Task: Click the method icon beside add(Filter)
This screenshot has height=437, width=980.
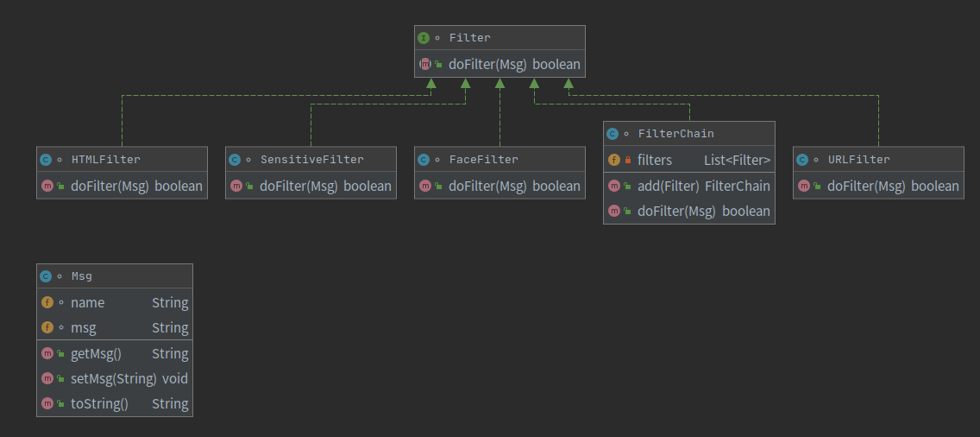Action: 613,186
